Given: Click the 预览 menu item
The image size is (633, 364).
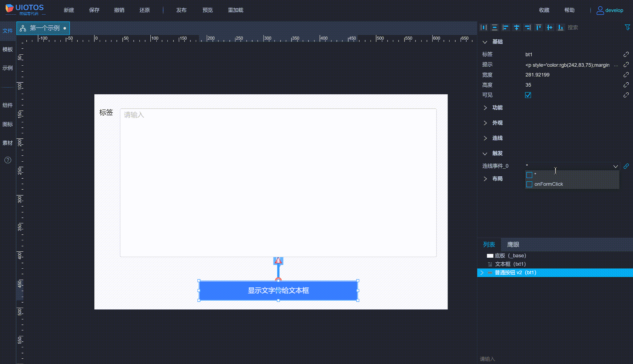Looking at the screenshot, I should click(207, 10).
